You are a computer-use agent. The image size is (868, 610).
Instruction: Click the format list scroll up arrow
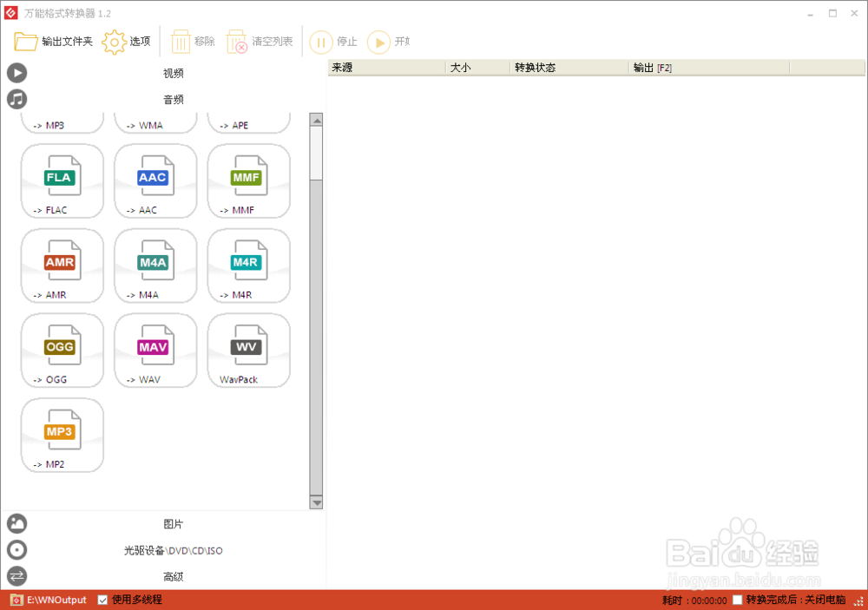tap(316, 120)
